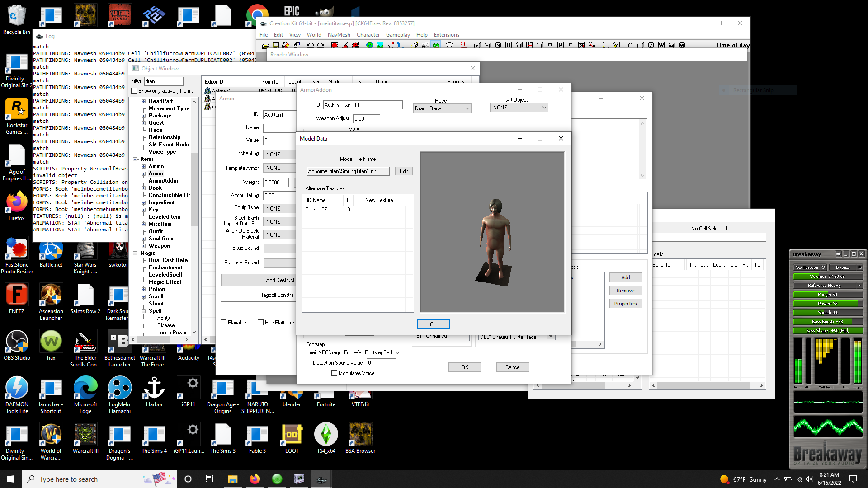Open the Extensions menu

pos(446,35)
